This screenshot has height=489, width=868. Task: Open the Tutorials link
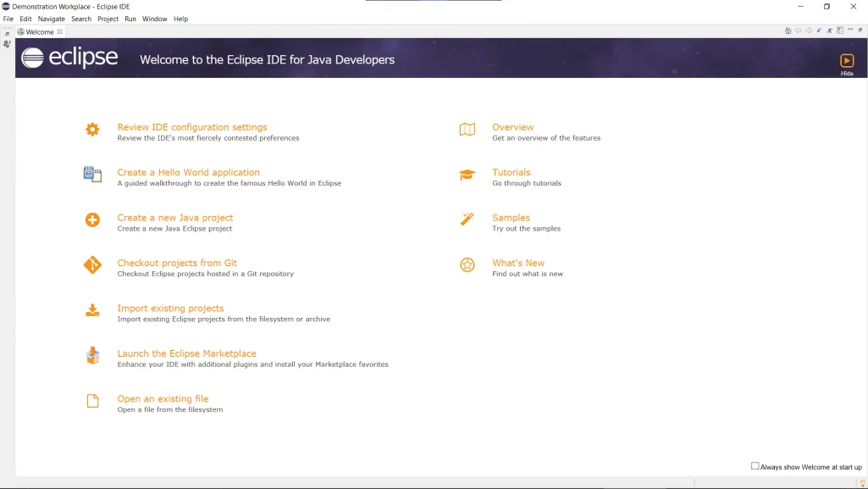pos(511,173)
